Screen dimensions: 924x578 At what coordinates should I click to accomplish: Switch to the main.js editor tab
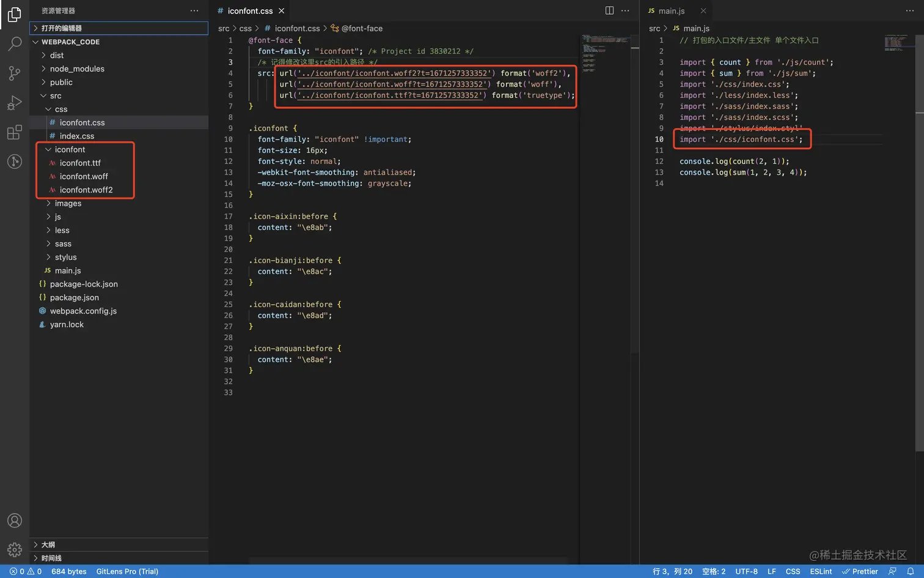[x=671, y=11]
